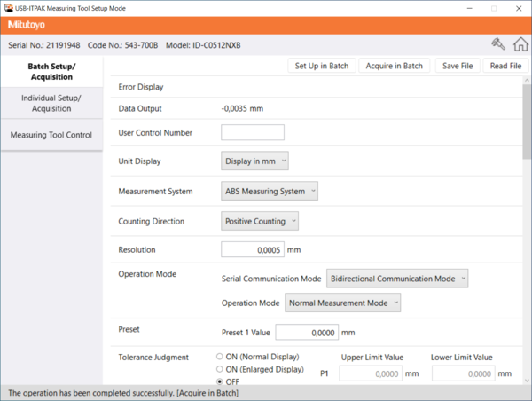The height and width of the screenshot is (401, 532).
Task: Select Tolerance Judgment ON (Enlarged Display)
Action: [x=220, y=369]
